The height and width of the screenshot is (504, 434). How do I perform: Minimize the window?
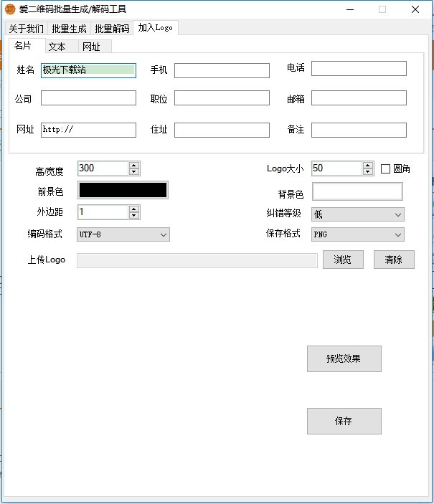[x=350, y=9]
